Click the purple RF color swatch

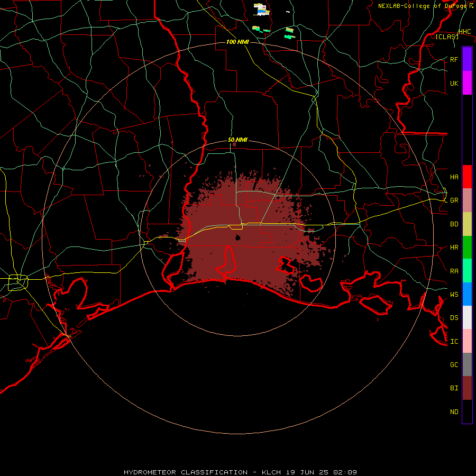(467, 59)
